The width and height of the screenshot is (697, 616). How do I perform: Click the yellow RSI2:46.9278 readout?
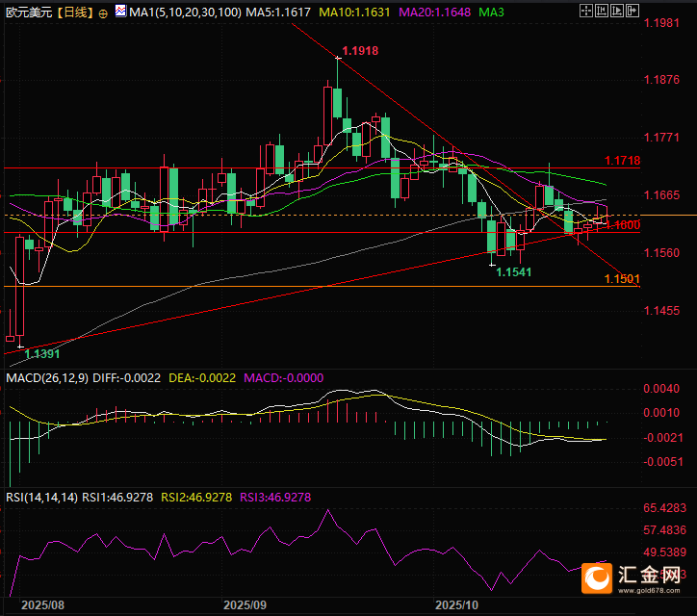point(196,498)
